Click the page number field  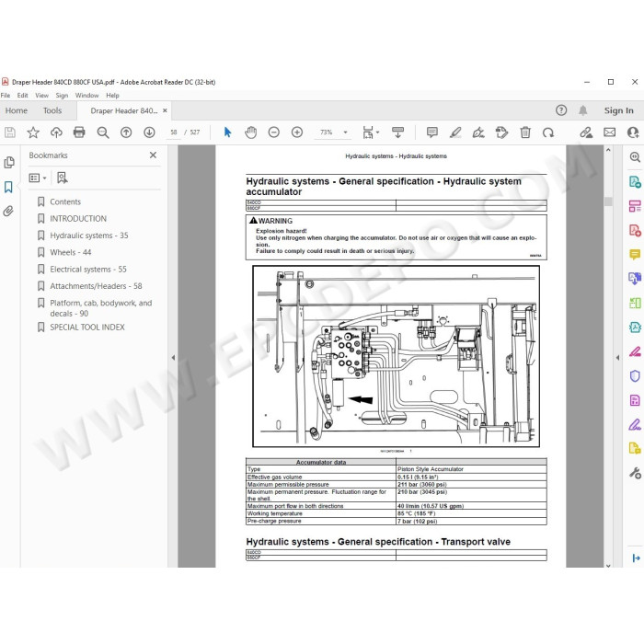(x=173, y=132)
